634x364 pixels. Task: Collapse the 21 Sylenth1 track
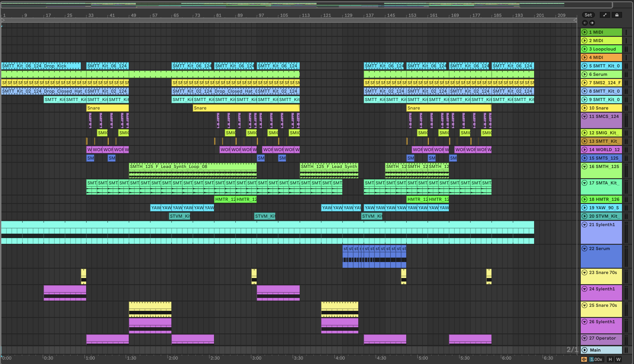tap(584, 225)
